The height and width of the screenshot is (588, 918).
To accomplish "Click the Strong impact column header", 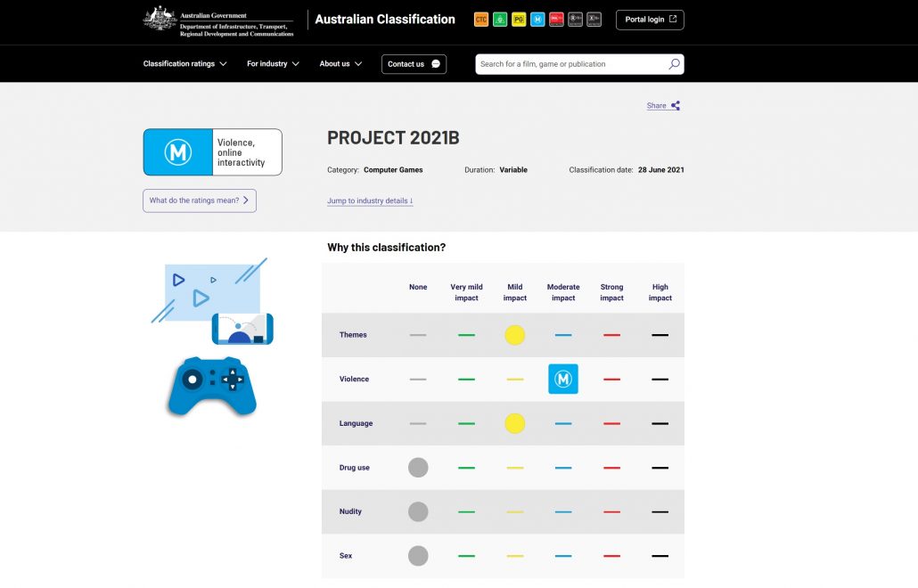I will [611, 292].
